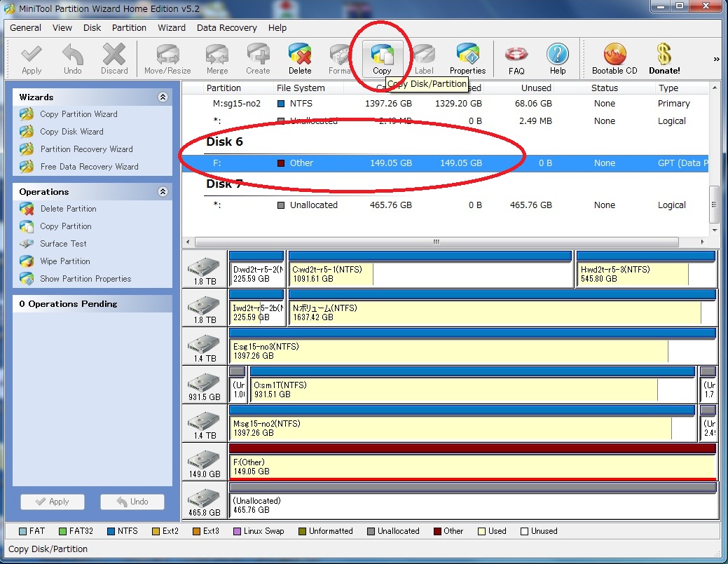Select the O:sm1T partition block
Image resolution: width=728 pixels, height=564 pixels.
pos(473,385)
